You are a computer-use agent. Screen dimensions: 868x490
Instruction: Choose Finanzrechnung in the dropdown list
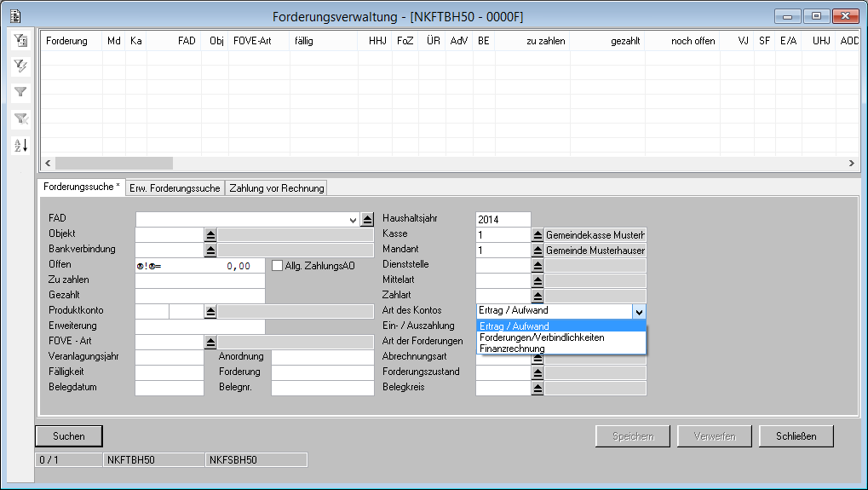pyautogui.click(x=512, y=349)
